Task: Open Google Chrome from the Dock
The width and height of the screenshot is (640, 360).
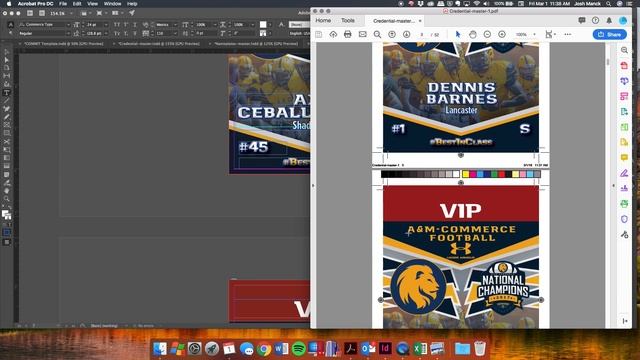Action: 264,349
